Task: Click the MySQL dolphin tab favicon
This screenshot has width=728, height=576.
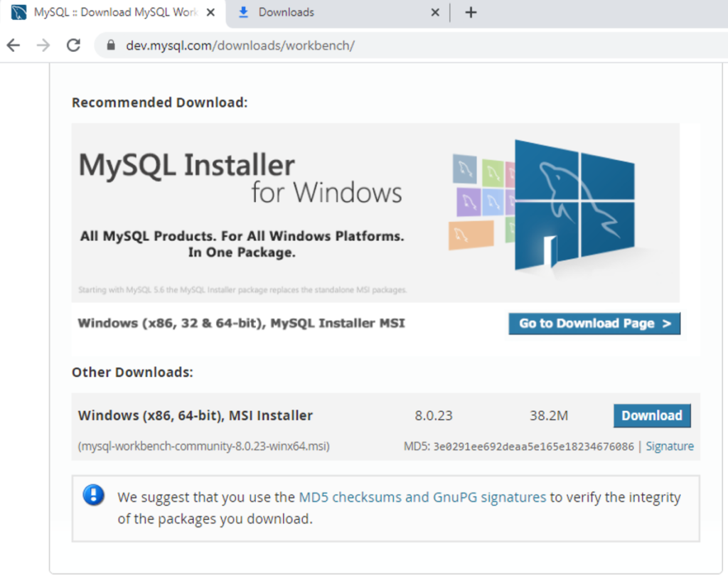Action: tap(18, 13)
